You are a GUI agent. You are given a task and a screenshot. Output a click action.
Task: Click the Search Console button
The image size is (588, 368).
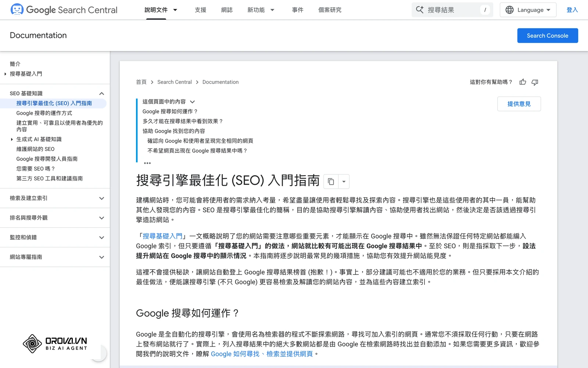548,36
